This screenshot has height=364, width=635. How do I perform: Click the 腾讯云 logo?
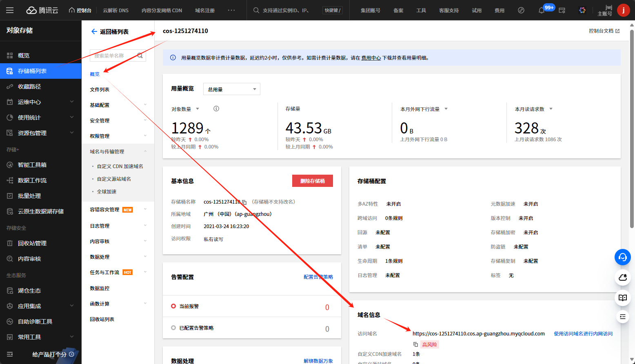coord(42,10)
